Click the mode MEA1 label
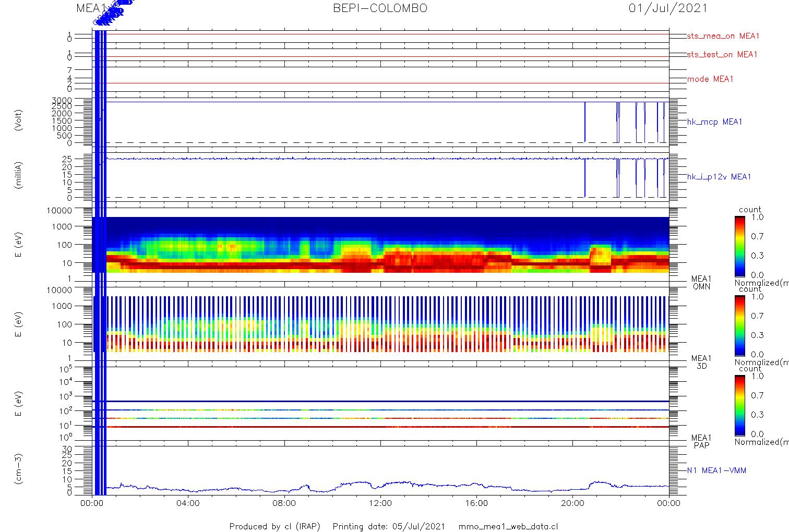 pyautogui.click(x=710, y=79)
